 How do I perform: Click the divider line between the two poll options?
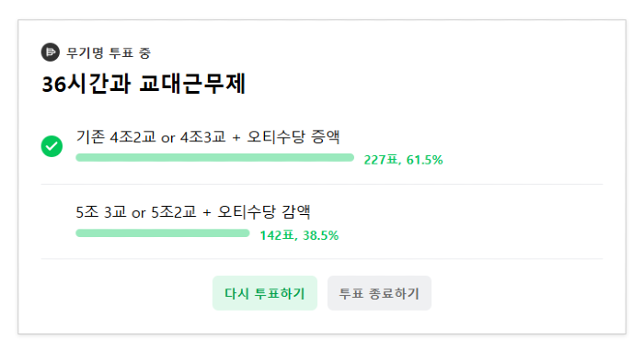pyautogui.click(x=322, y=185)
